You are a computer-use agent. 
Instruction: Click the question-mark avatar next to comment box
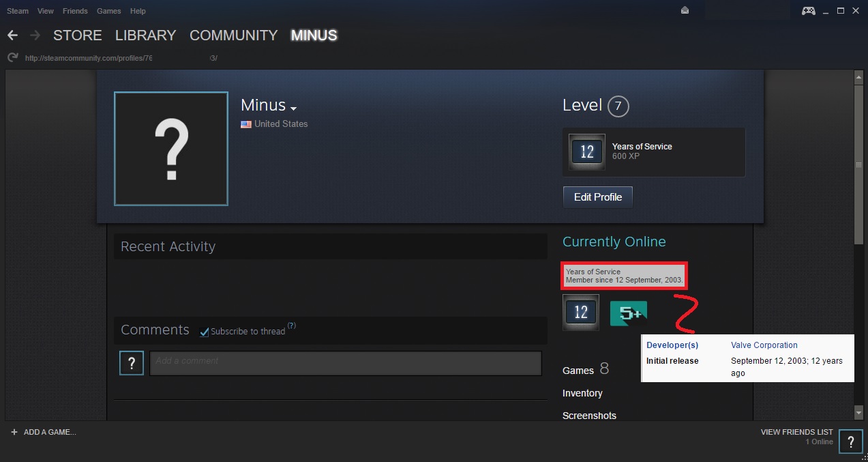(132, 364)
